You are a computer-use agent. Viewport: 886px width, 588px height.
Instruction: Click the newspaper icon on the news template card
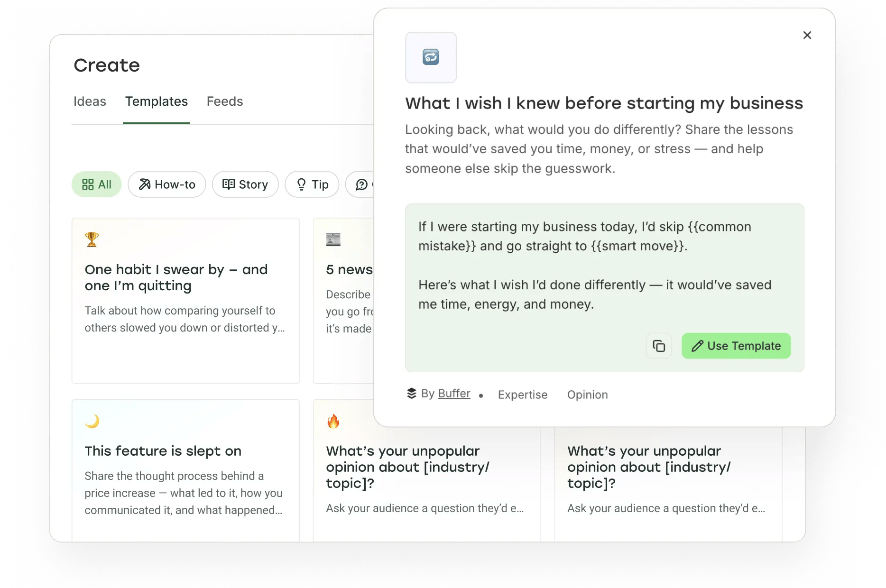click(x=333, y=239)
